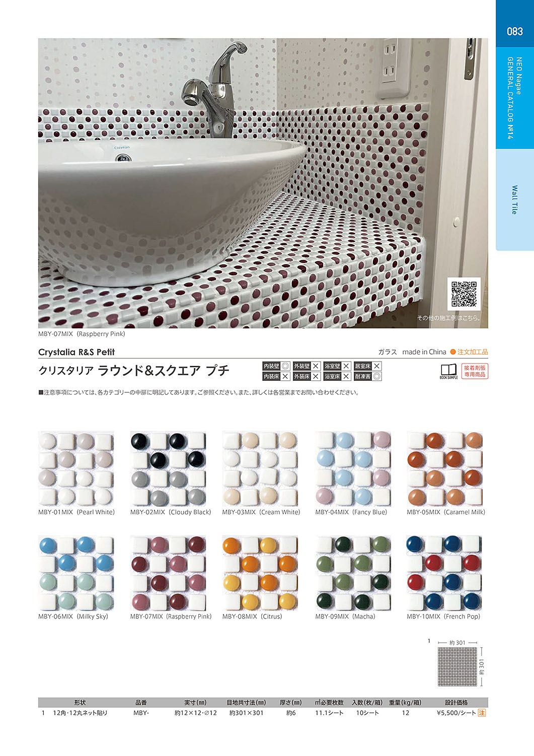The height and width of the screenshot is (756, 534).
Task: Click the その他の施工例はこちら link text
Action: coord(448,318)
